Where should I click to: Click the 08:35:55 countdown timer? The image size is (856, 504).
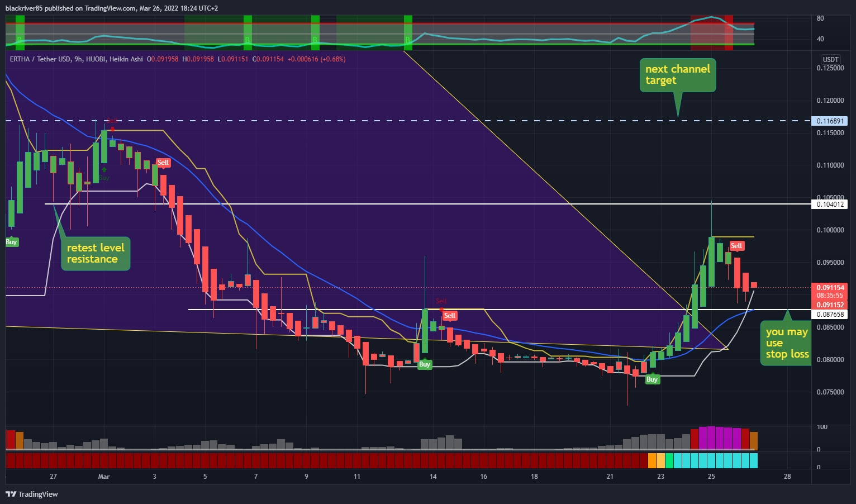[x=830, y=296]
